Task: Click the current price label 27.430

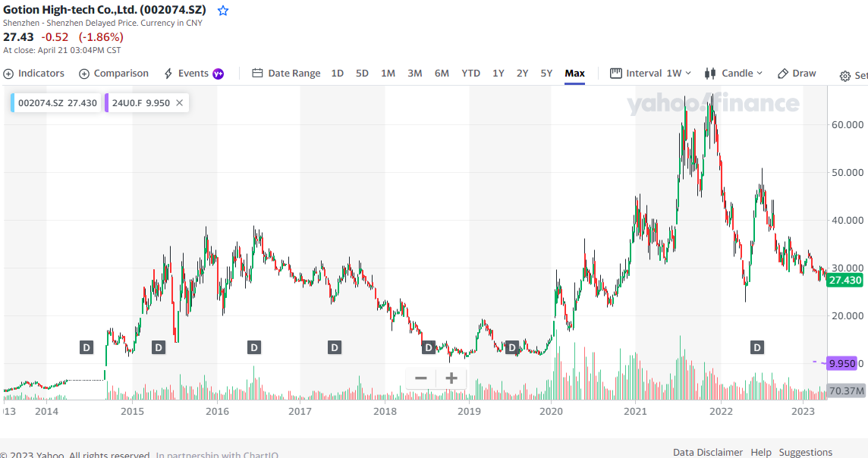Action: pos(844,280)
